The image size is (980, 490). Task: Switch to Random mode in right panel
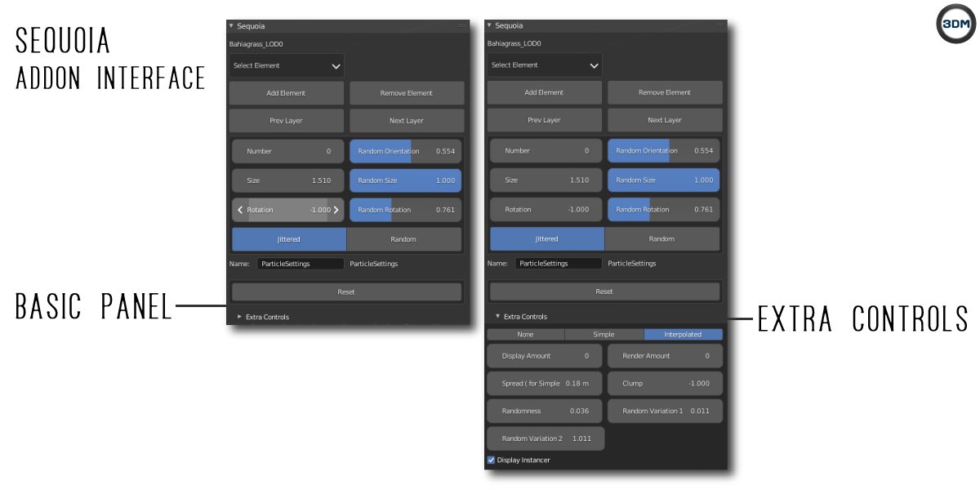click(662, 238)
